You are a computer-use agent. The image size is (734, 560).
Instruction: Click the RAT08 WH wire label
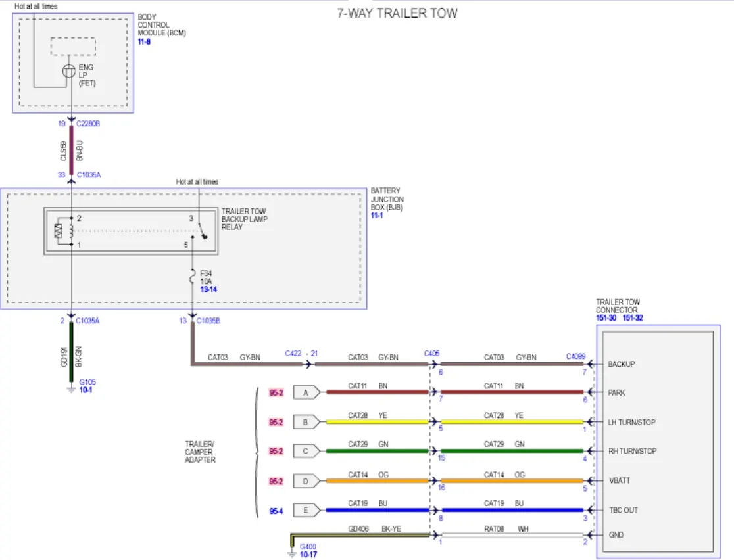click(x=506, y=528)
